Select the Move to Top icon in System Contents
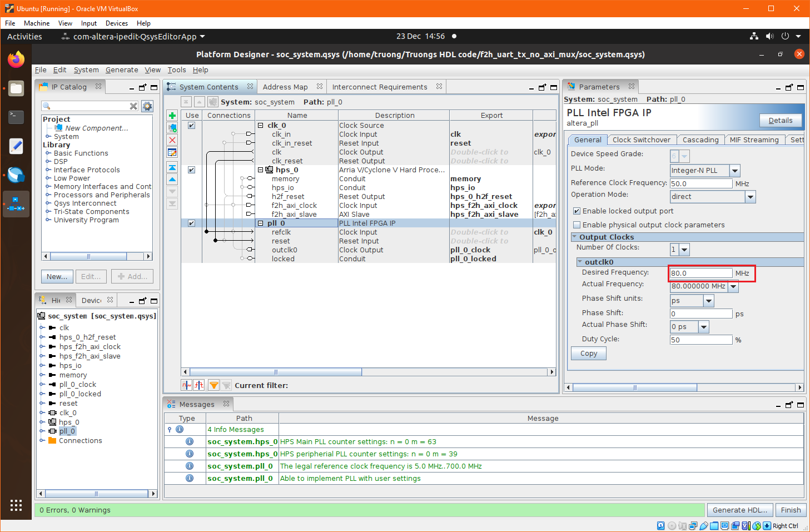Image resolution: width=810 pixels, height=532 pixels. (x=172, y=167)
